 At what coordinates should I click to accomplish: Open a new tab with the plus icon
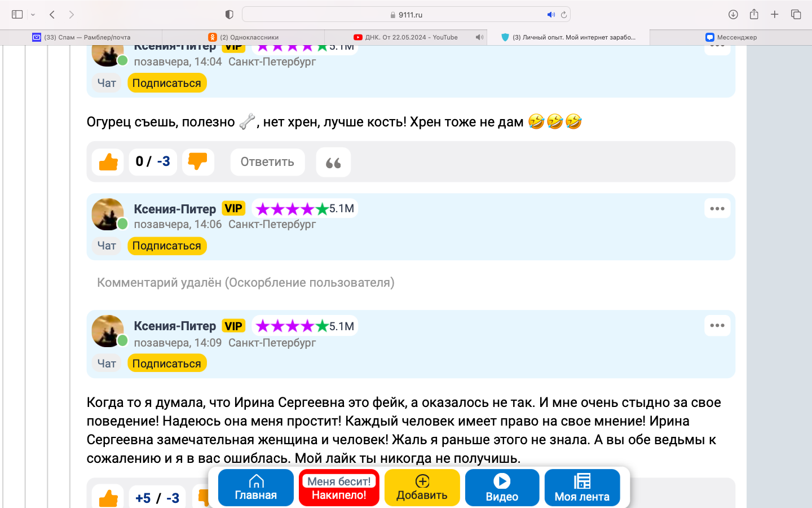coord(775,15)
